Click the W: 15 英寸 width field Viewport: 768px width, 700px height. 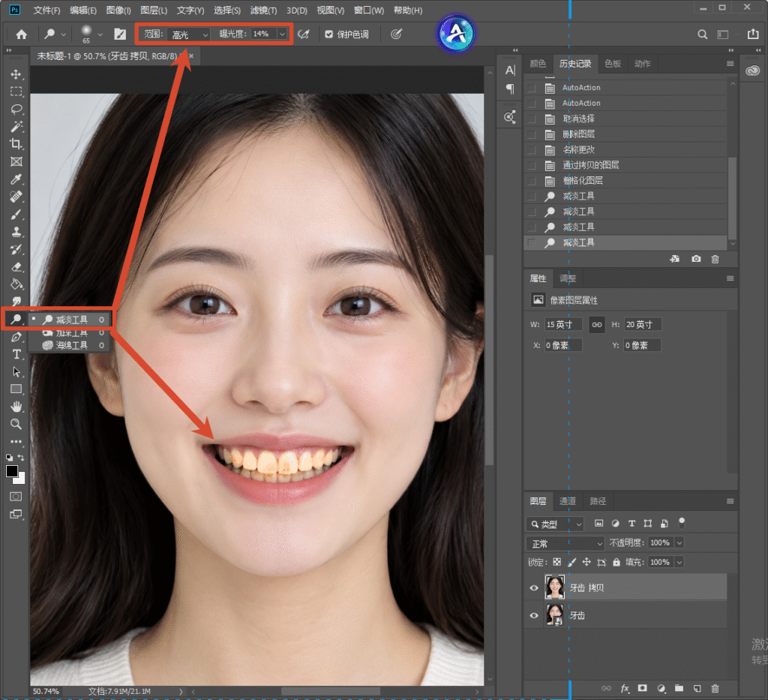[x=563, y=324]
